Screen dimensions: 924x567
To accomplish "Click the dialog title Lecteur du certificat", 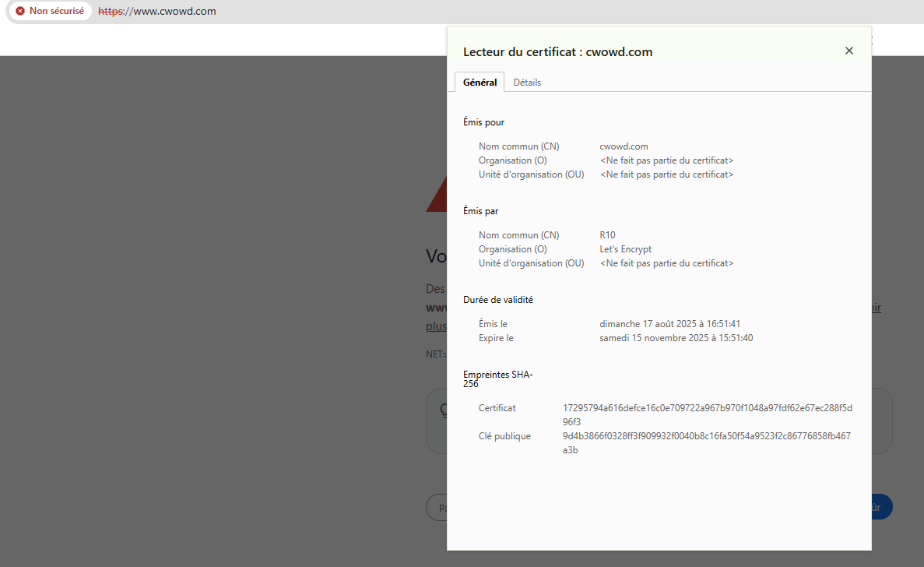I will [x=557, y=52].
